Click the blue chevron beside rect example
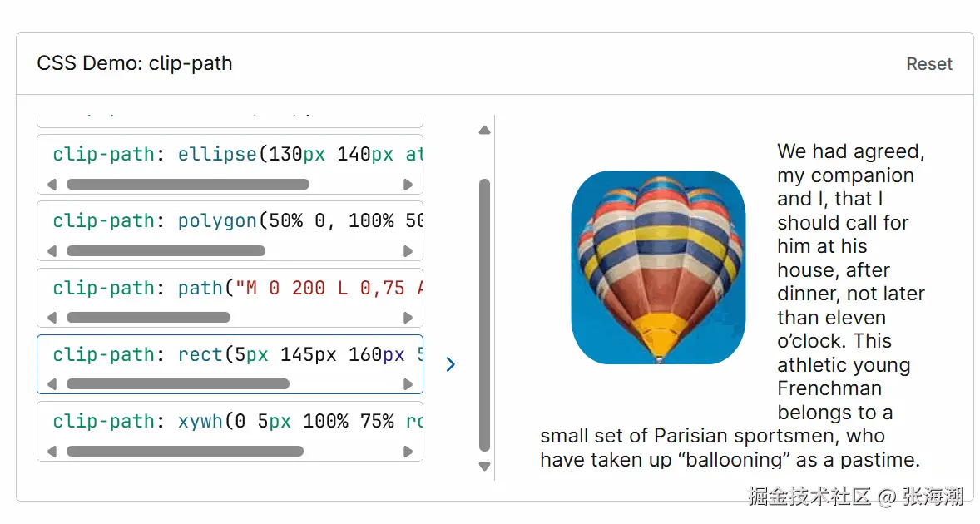The image size is (980, 524). pyautogui.click(x=450, y=364)
